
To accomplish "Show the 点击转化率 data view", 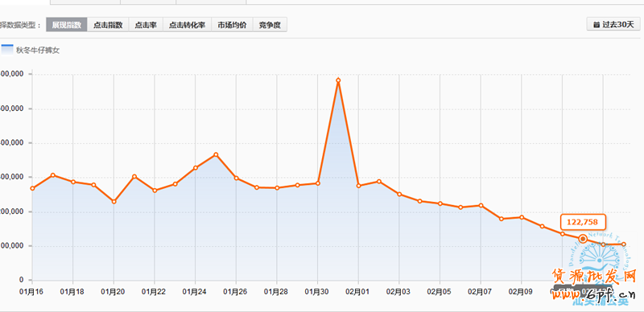I will point(188,25).
